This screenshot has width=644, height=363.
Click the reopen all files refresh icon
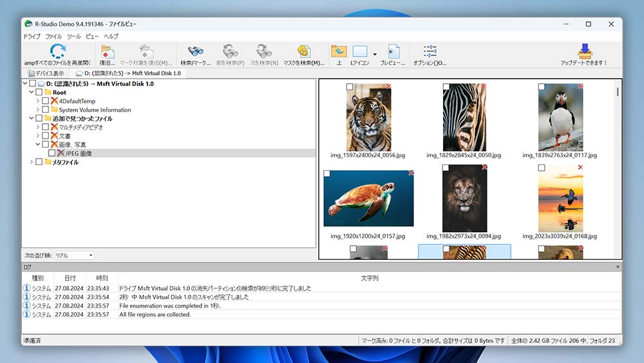click(58, 51)
